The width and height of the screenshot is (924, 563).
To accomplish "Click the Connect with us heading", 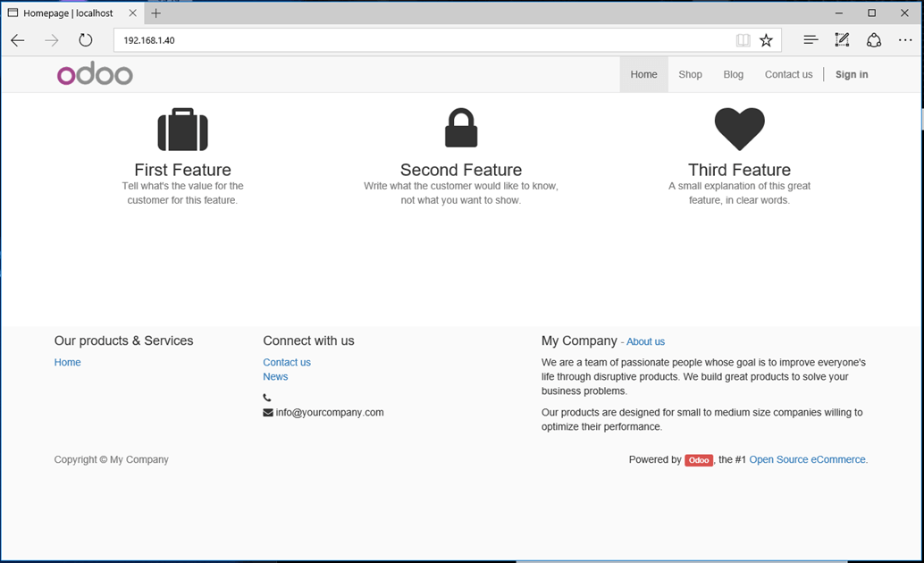I will (x=309, y=340).
